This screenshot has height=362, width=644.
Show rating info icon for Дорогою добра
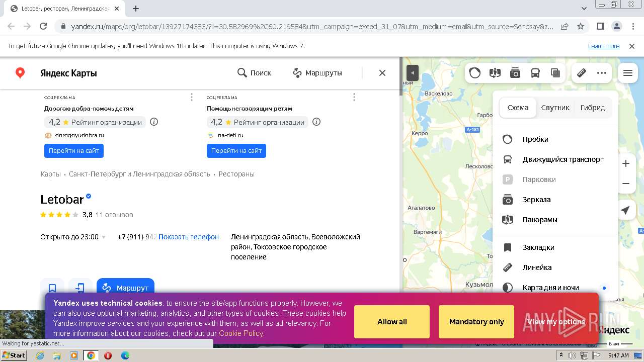pos(154,122)
